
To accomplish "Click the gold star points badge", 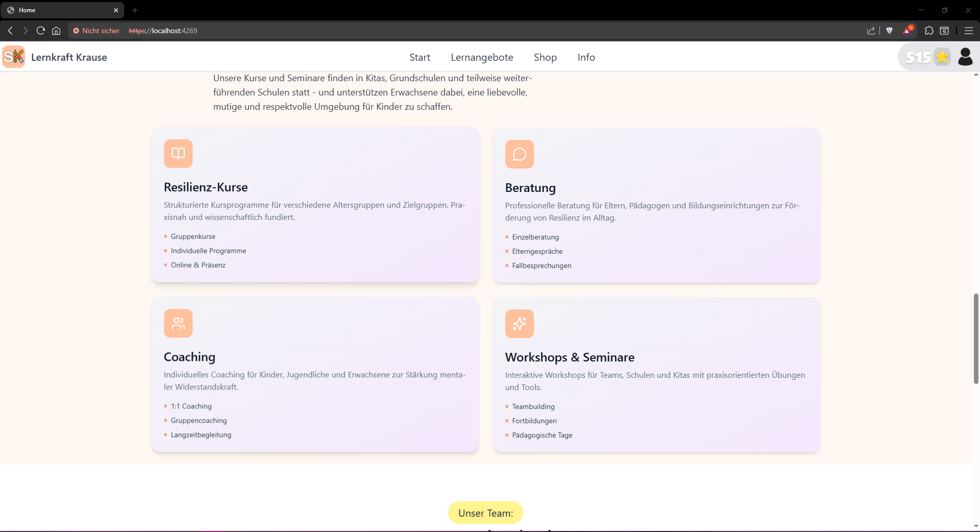I will click(942, 57).
